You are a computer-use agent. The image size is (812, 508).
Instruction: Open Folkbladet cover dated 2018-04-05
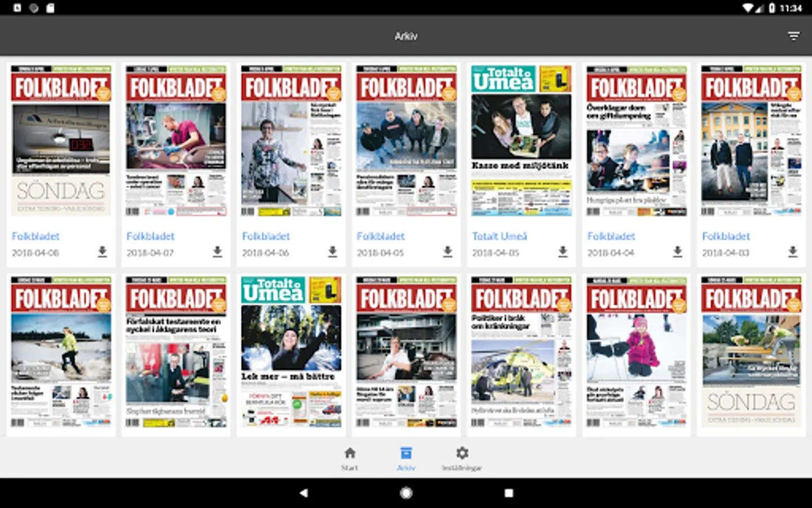point(406,141)
